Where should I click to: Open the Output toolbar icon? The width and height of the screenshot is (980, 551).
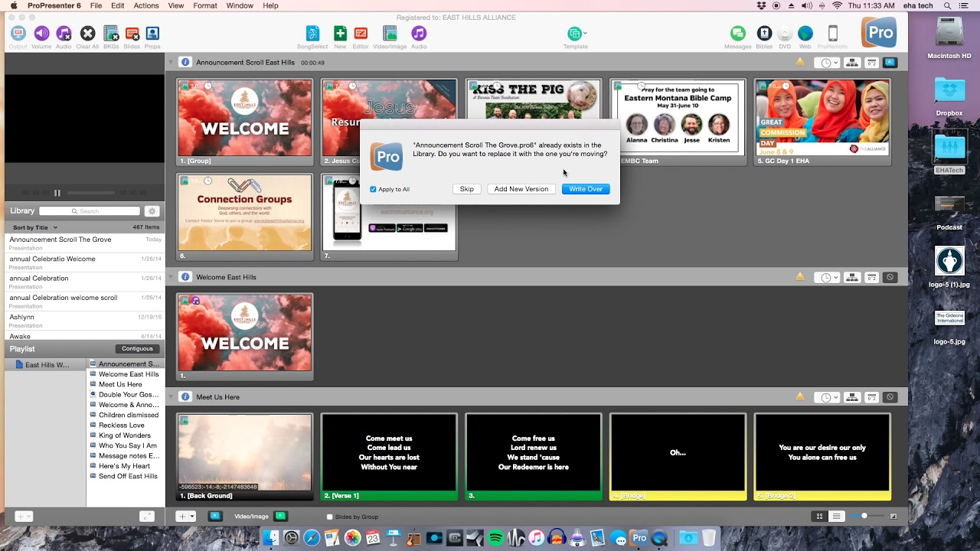[18, 34]
